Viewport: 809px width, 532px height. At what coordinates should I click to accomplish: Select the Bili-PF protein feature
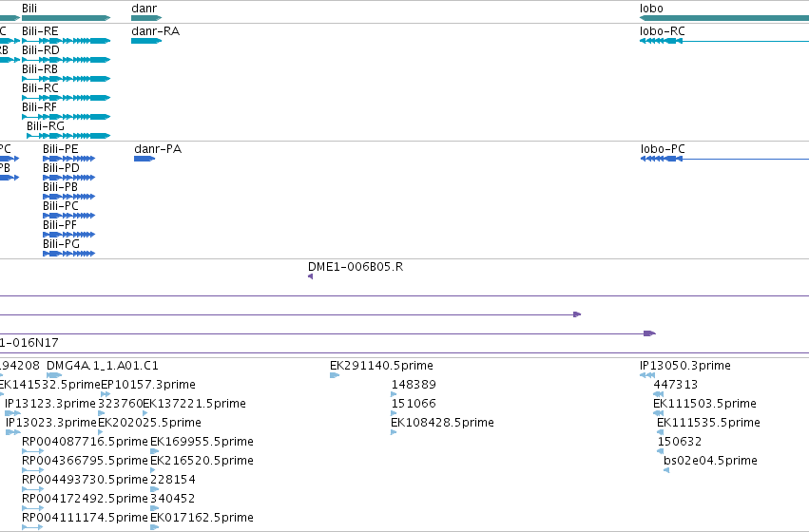point(69,235)
